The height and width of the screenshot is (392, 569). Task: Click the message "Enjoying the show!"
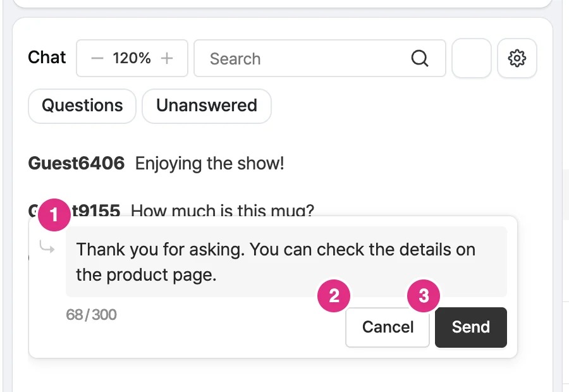(x=209, y=164)
